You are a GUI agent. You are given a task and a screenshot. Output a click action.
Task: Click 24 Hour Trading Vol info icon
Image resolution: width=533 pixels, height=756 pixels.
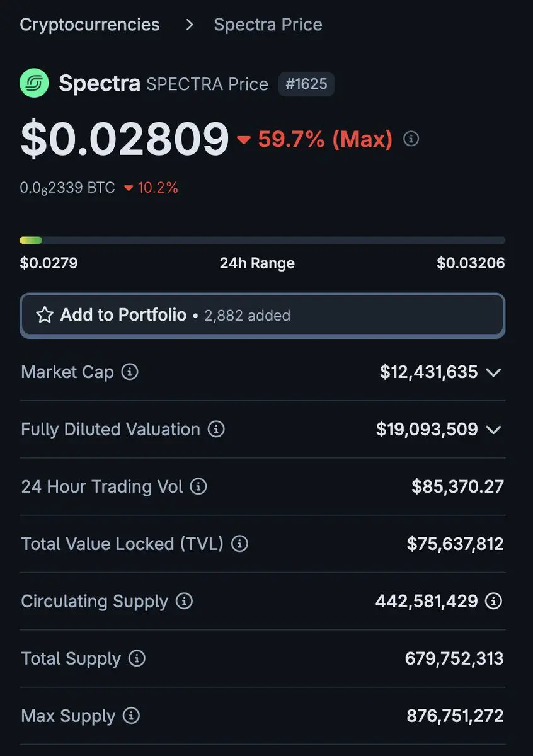pyautogui.click(x=198, y=486)
